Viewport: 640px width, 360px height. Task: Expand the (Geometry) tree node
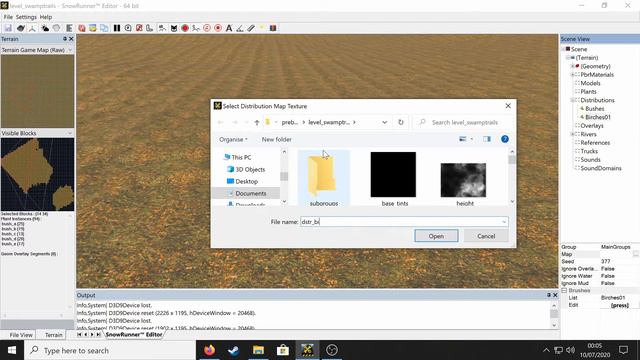[572, 66]
